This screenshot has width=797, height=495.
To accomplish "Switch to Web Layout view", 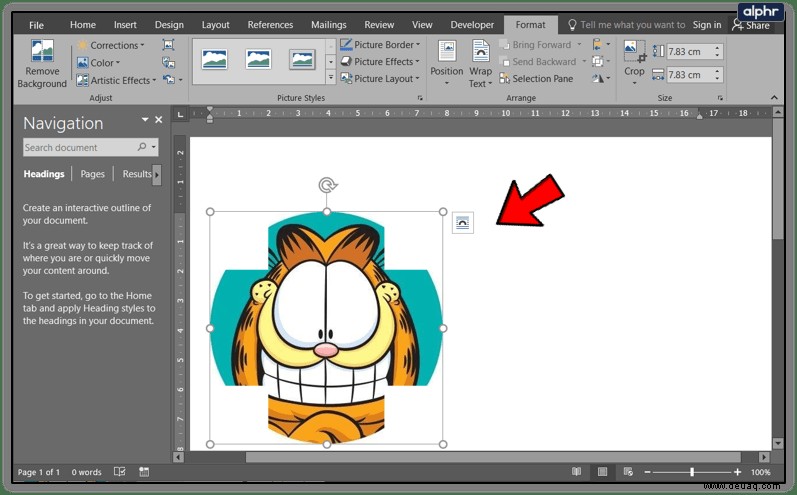I will click(628, 472).
